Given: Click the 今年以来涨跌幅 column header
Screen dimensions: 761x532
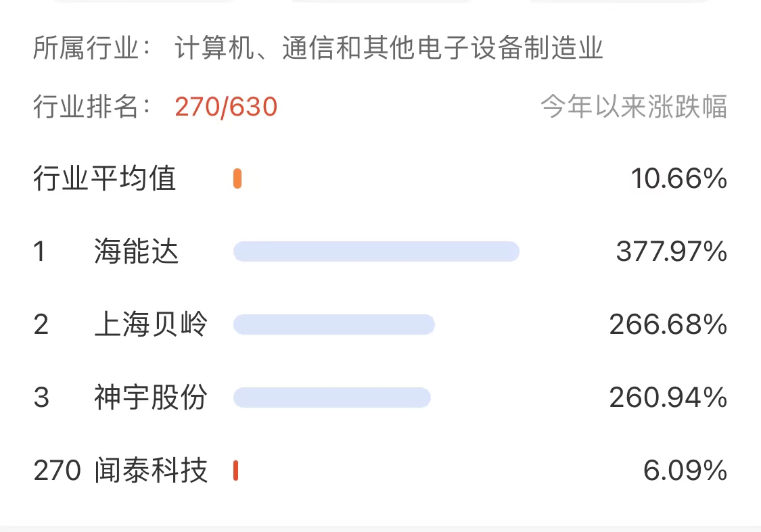Looking at the screenshot, I should pos(634,107).
